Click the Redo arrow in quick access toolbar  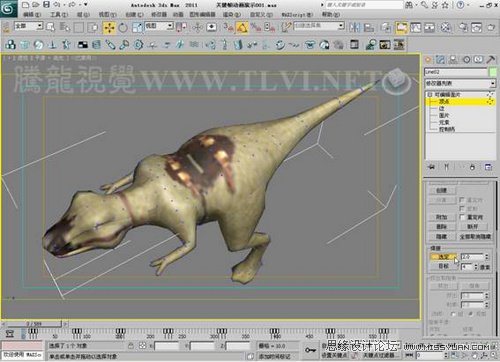72,5
